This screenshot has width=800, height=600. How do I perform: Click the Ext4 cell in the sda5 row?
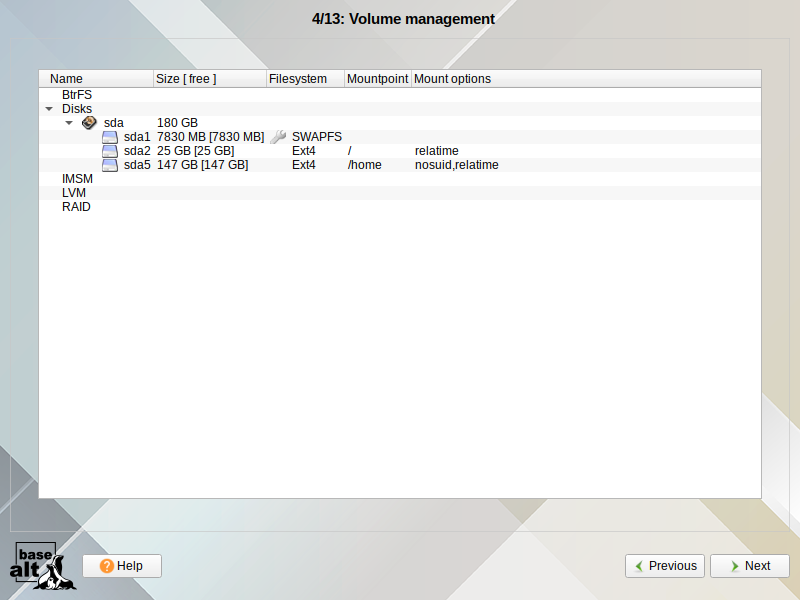[x=304, y=165]
